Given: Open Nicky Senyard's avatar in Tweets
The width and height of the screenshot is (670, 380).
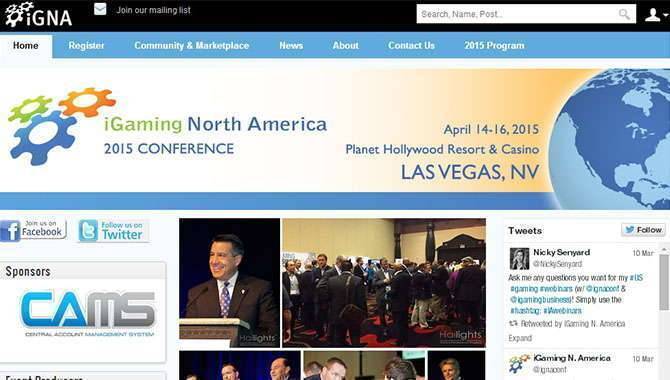Looking at the screenshot, I should (519, 259).
